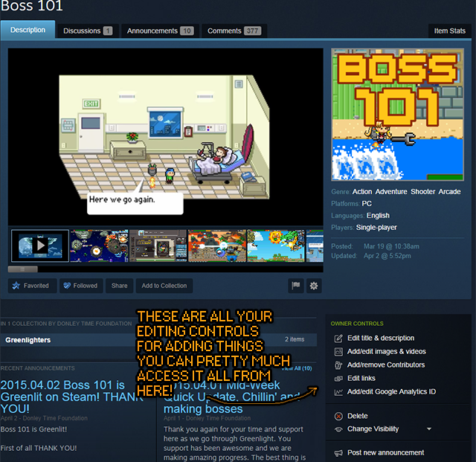Click the Shooter genre link

423,192
